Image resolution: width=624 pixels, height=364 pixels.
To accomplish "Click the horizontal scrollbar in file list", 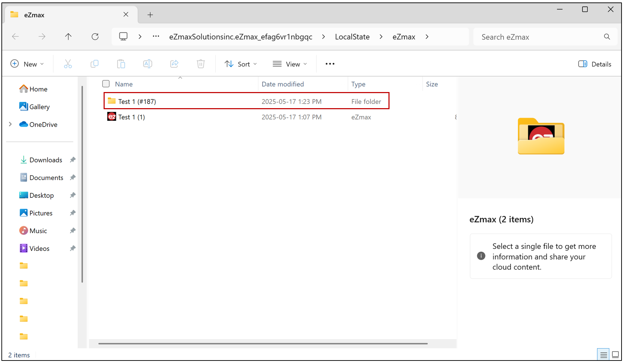I will click(x=263, y=344).
